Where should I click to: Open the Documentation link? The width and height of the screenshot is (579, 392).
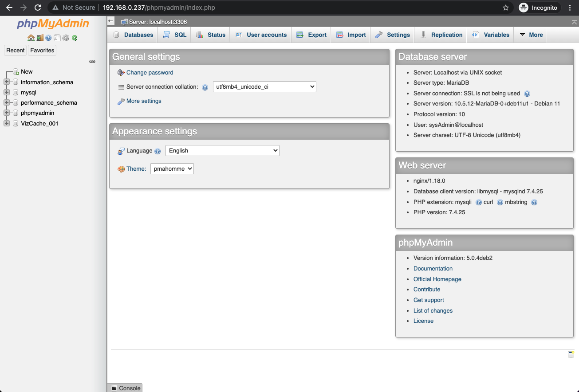[x=433, y=269]
